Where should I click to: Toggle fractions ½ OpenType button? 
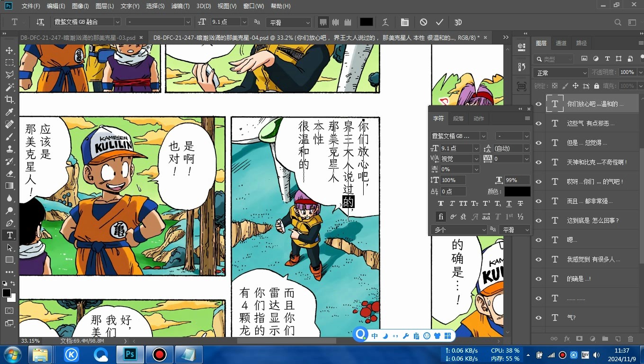(x=520, y=217)
